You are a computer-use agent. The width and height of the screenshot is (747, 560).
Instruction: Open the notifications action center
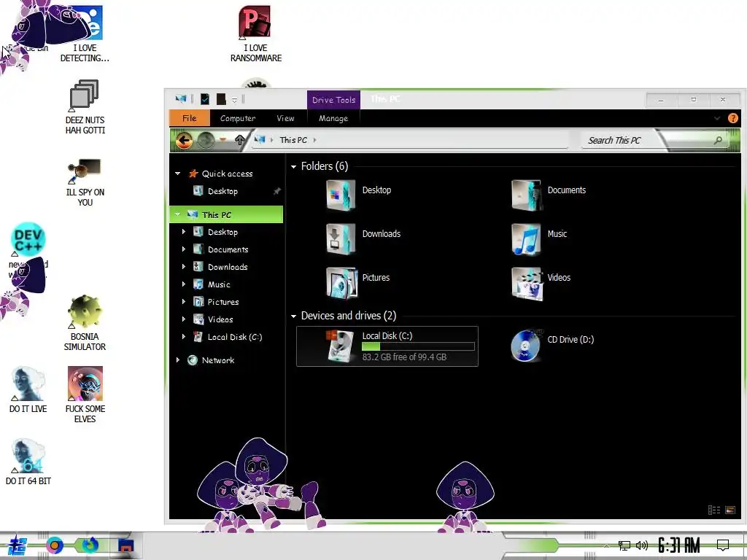tap(723, 545)
